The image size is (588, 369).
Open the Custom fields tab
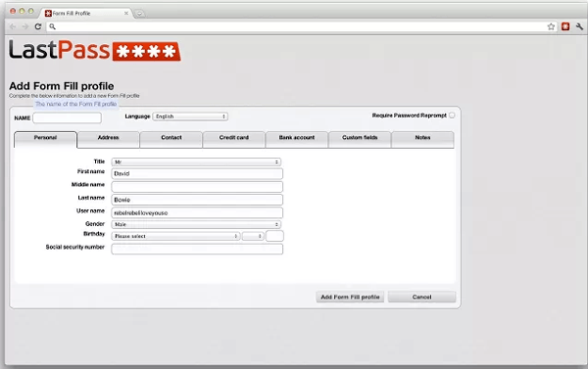pos(360,139)
